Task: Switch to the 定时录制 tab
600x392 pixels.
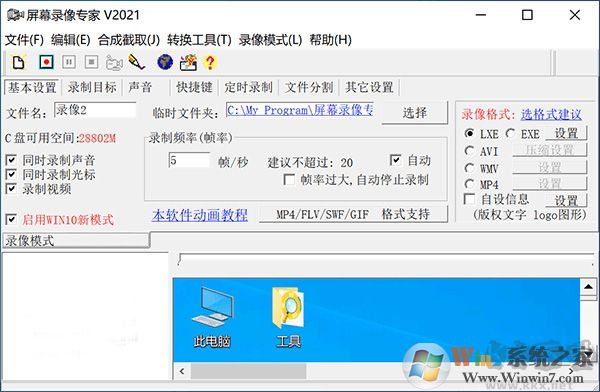Action: (x=249, y=88)
